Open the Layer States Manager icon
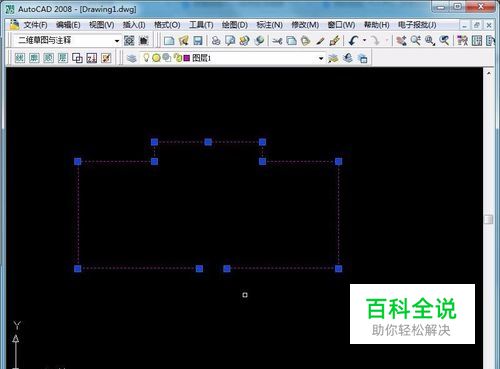500x369 pixels. [362, 58]
